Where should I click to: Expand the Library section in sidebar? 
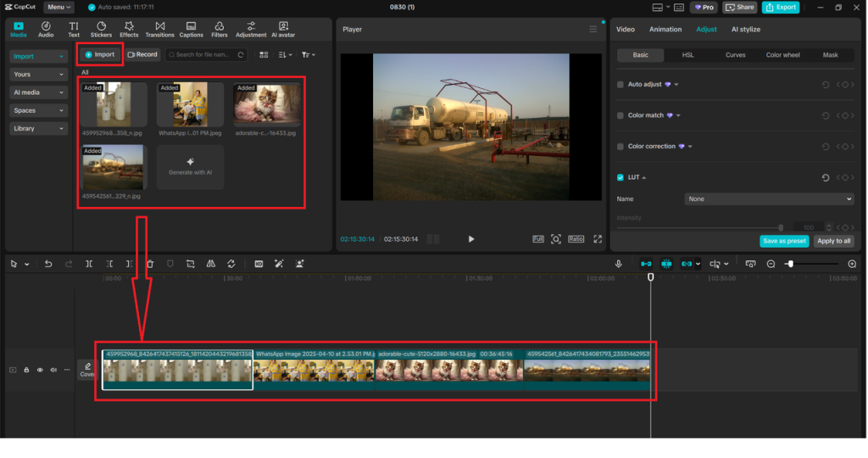pyautogui.click(x=38, y=128)
